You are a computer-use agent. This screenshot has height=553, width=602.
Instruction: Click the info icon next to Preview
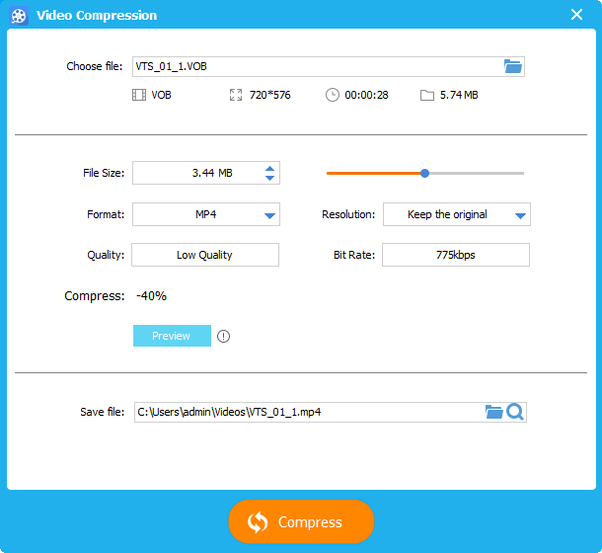pos(223,336)
